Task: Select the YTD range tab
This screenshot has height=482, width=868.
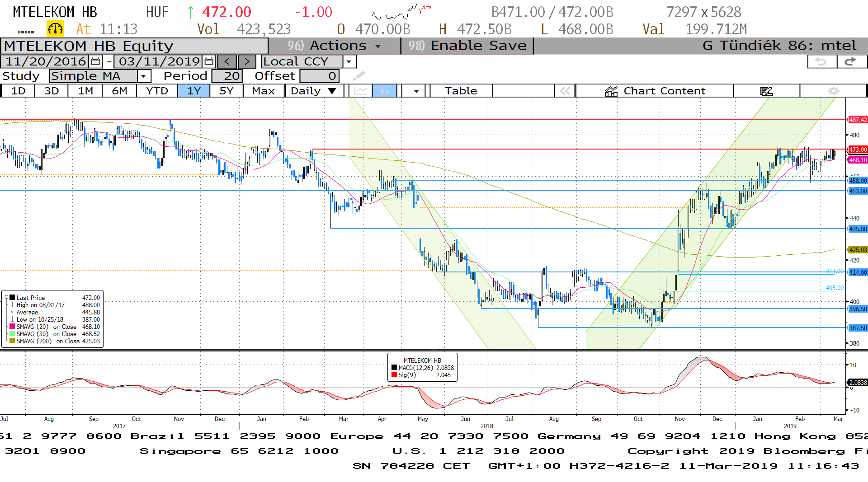Action: (157, 91)
